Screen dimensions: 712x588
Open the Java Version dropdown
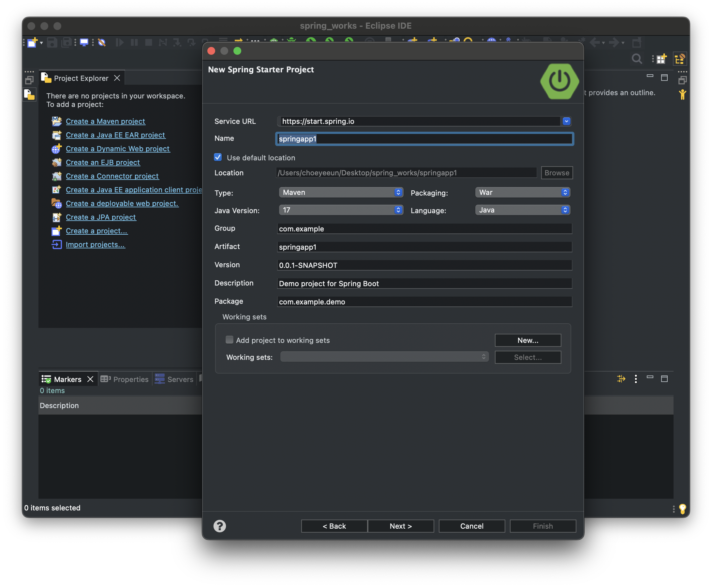tap(341, 210)
